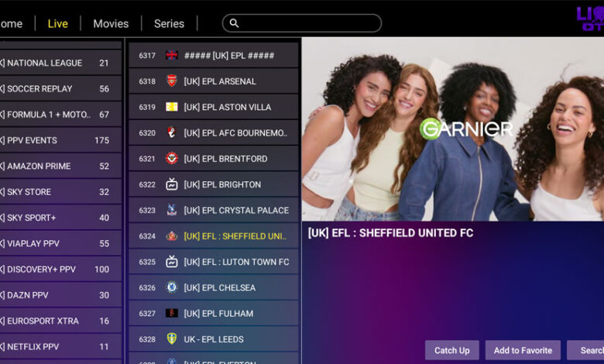
Task: Click the Chelsea club badge icon
Action: pos(172,287)
